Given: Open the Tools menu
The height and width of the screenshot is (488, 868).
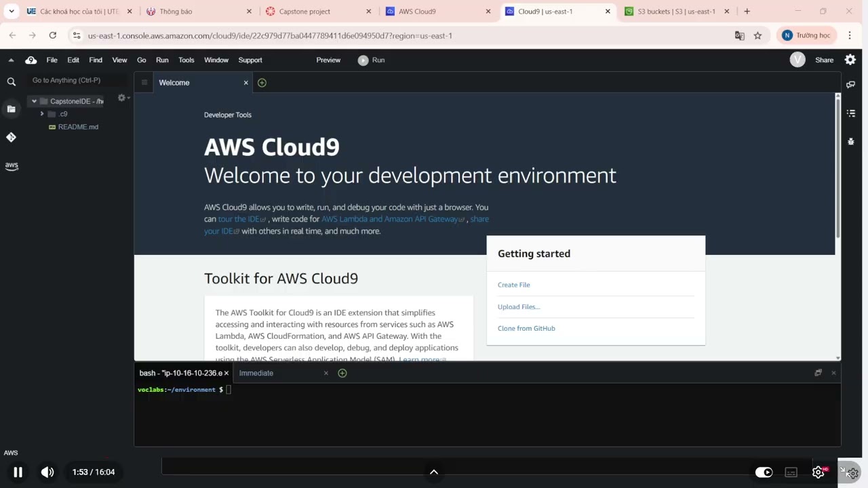Looking at the screenshot, I should click(x=186, y=60).
